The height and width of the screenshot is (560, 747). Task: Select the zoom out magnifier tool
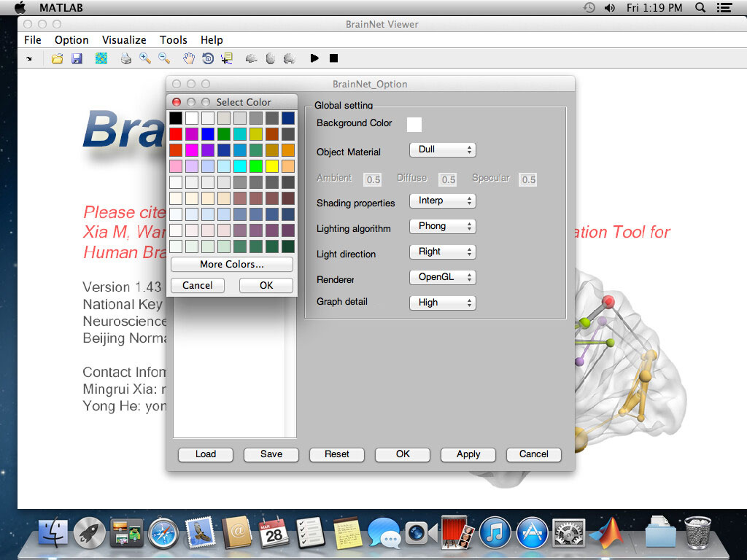tap(164, 58)
